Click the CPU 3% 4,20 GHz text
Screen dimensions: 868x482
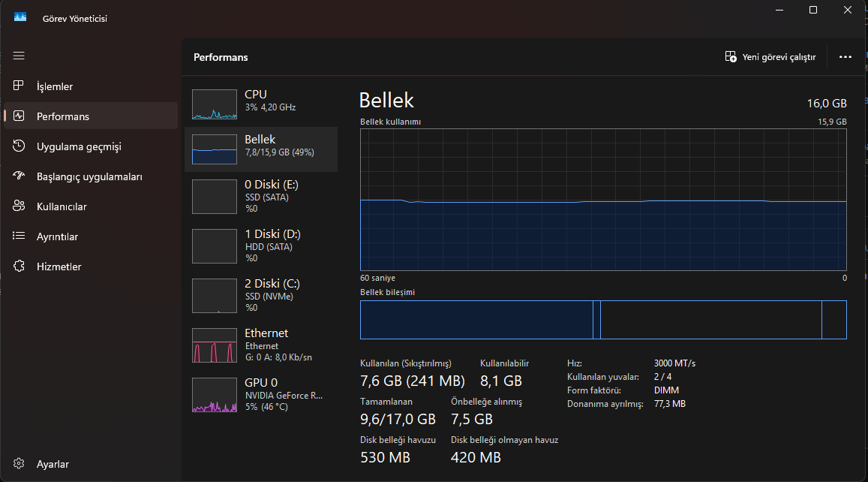pyautogui.click(x=270, y=107)
